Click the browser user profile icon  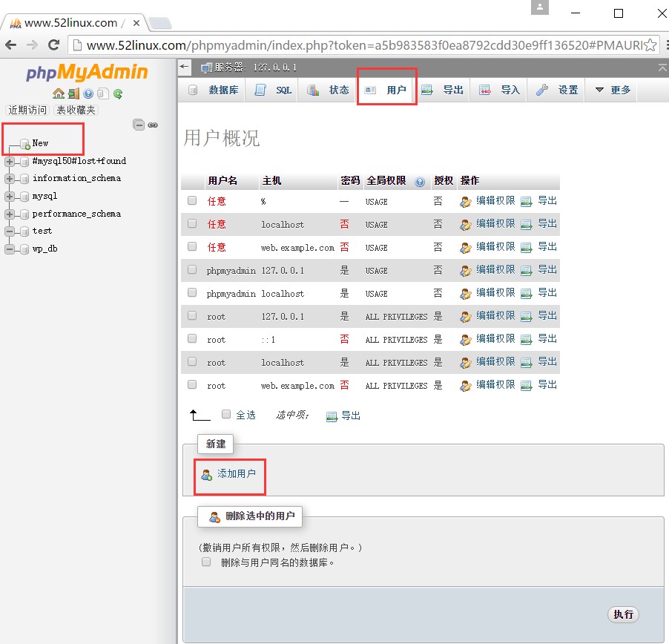click(540, 7)
